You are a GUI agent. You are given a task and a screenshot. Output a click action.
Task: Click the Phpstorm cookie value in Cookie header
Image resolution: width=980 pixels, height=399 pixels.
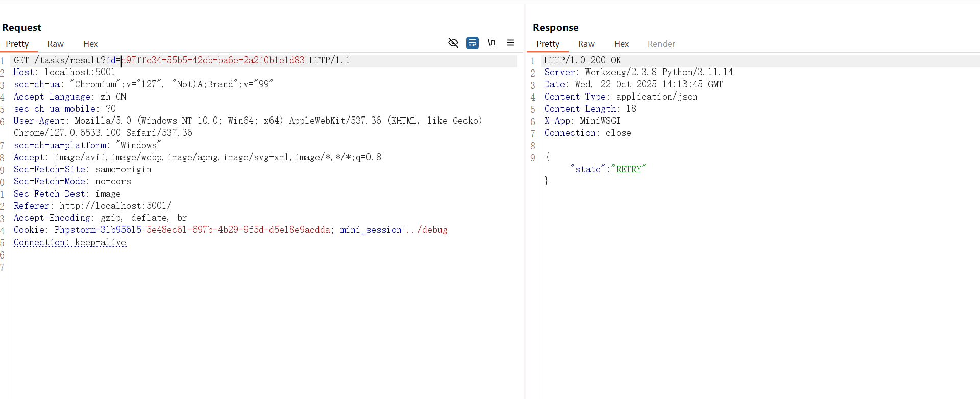tap(238, 230)
